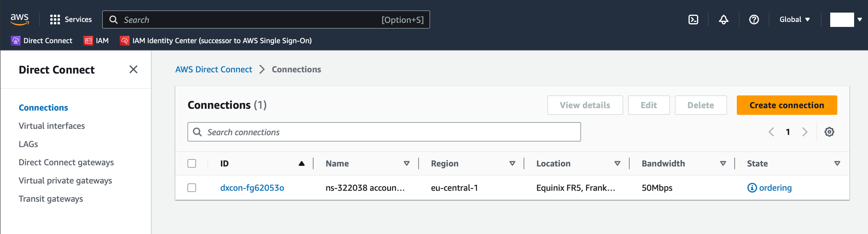Toggle the checkbox for dxcon-fg62053o
The width and height of the screenshot is (868, 234).
(x=192, y=188)
